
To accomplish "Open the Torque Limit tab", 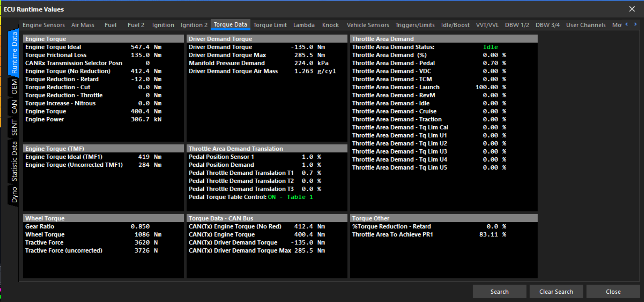I will 270,25.
